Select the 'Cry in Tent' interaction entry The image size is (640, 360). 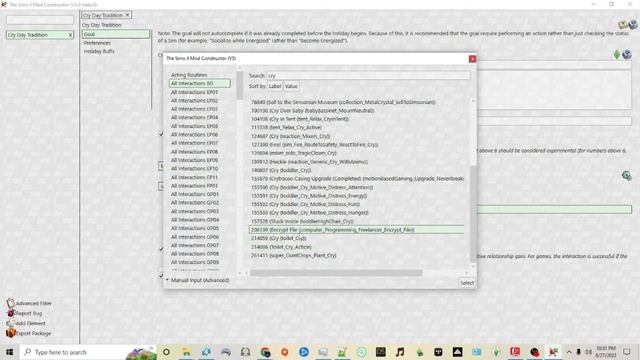[x=300, y=119]
